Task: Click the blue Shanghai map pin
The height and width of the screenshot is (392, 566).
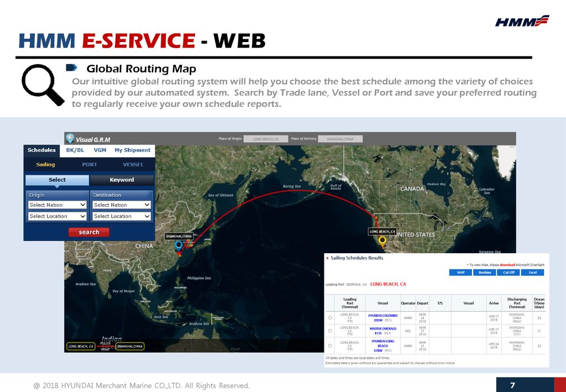Action: 179,246
